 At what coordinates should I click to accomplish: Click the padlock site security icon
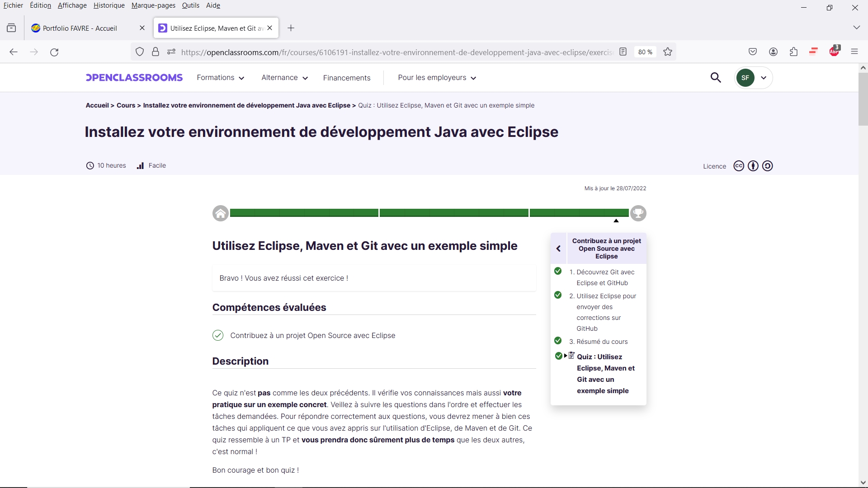pos(156,52)
